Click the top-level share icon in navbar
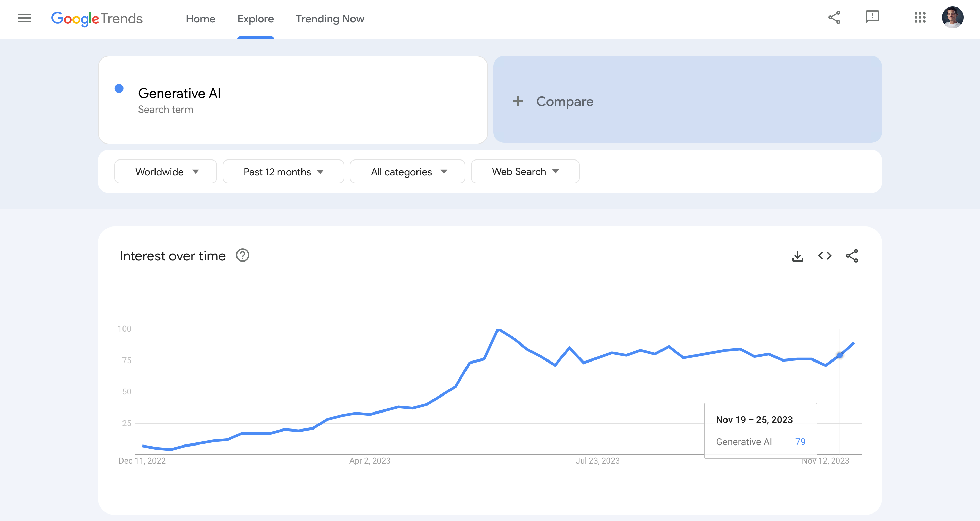The height and width of the screenshot is (521, 980). tap(834, 18)
